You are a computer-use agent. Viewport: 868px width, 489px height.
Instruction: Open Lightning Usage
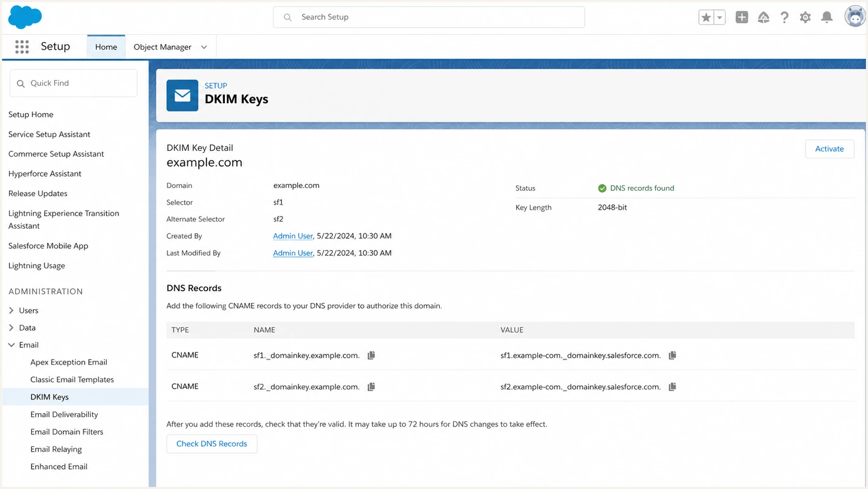(37, 266)
